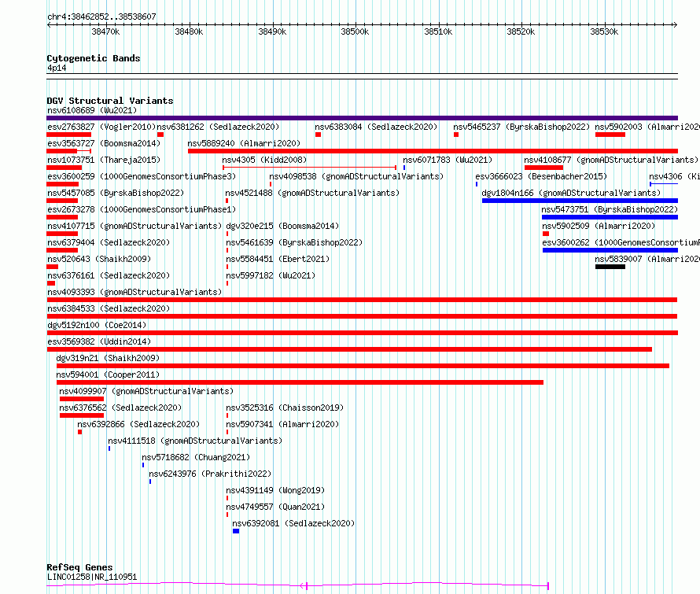The height and width of the screenshot is (594, 700).
Task: Select nsv4107715 gnomAD variant label
Action: pyautogui.click(x=134, y=226)
